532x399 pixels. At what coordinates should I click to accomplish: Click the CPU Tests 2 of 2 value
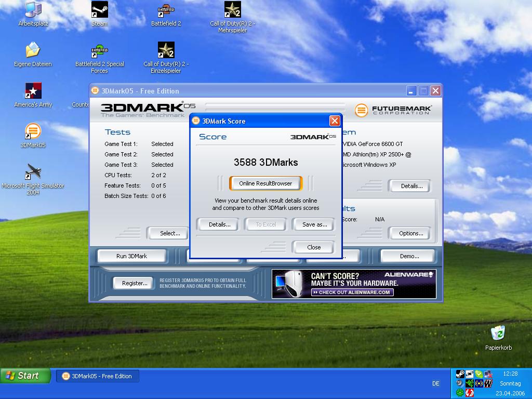(158, 175)
